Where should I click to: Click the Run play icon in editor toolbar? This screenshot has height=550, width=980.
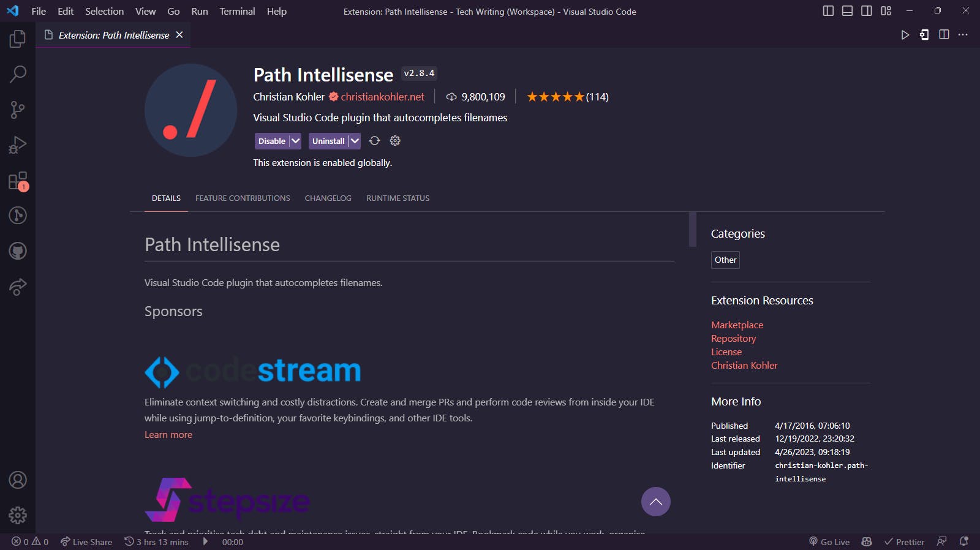point(905,35)
